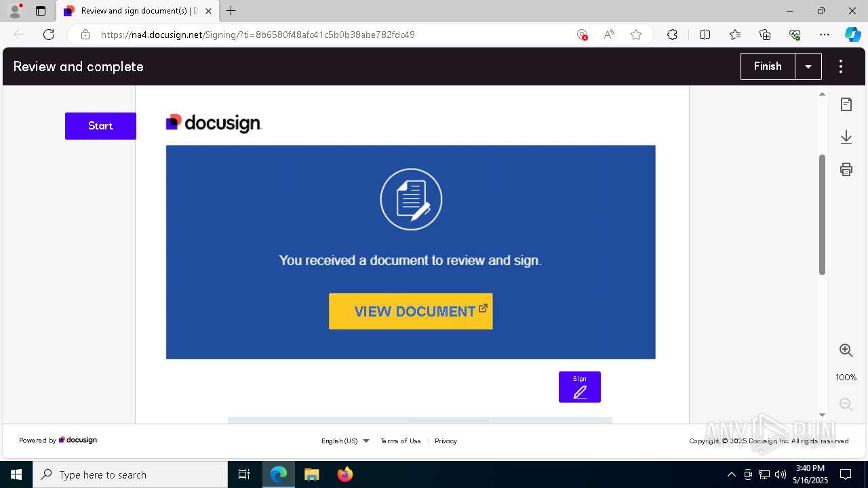
Task: Open the notification center icon
Action: click(846, 474)
